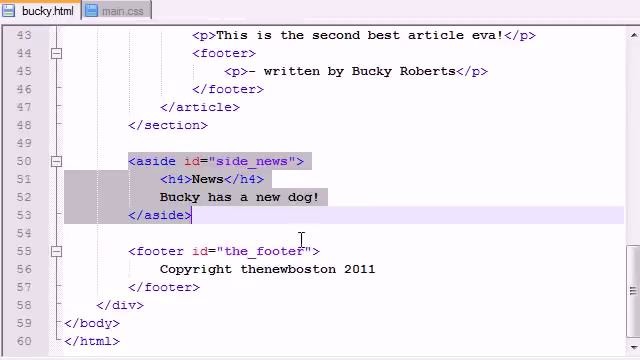
Task: Click the closing </article> tag
Action: pyautogui.click(x=200, y=107)
